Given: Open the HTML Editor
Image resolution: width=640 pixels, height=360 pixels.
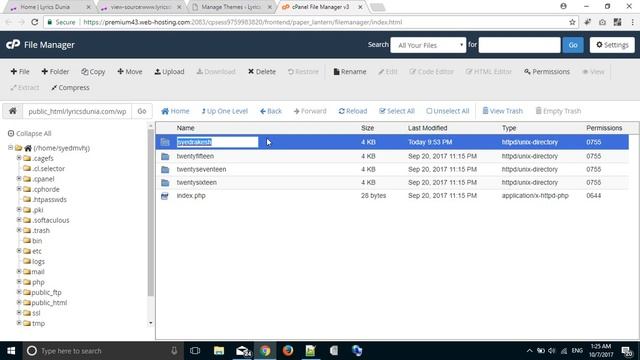Looking at the screenshot, I should [489, 71].
